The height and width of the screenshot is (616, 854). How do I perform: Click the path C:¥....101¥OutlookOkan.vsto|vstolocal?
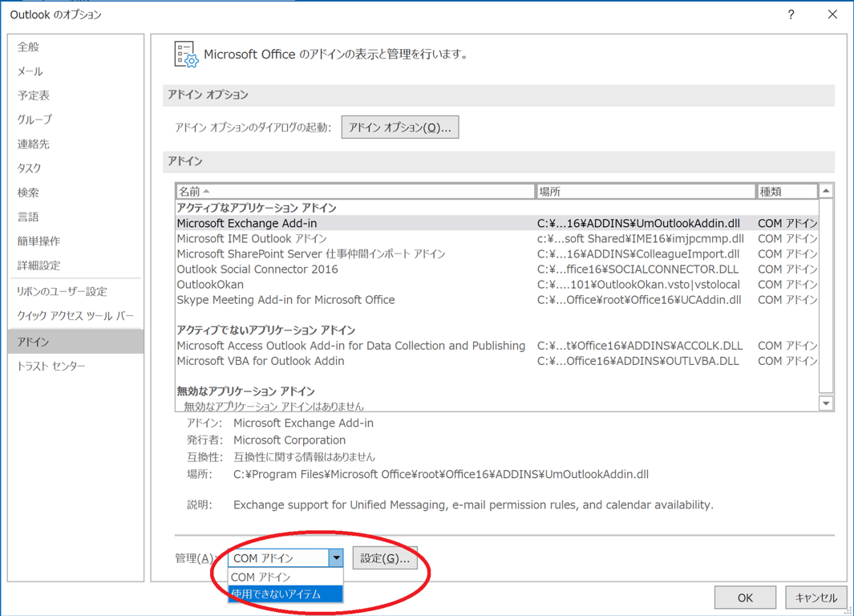[638, 284]
